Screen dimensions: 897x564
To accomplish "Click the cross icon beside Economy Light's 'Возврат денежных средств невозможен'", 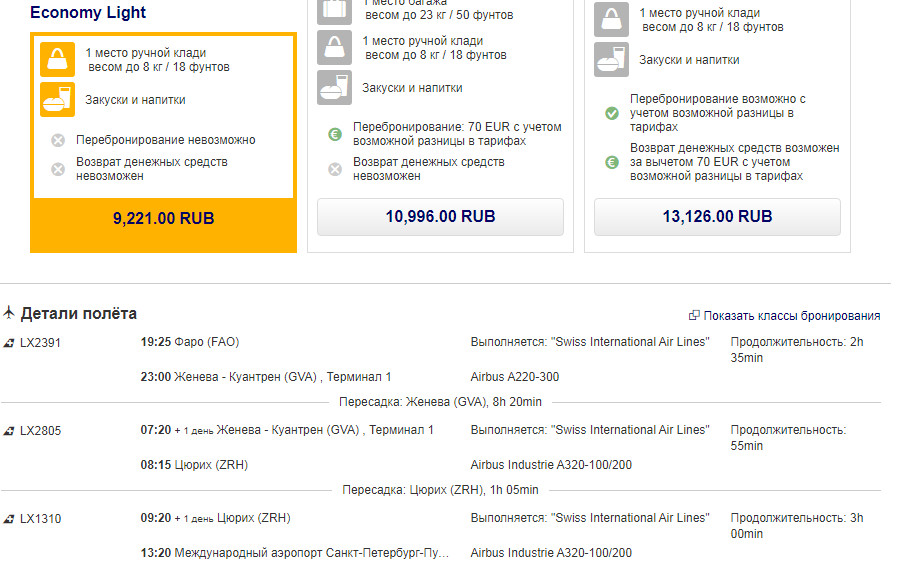I will 58,169.
